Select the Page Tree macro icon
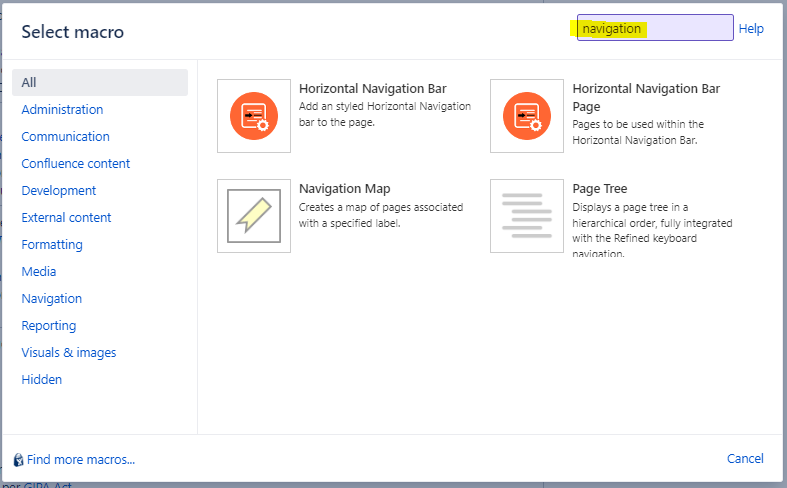 [527, 216]
